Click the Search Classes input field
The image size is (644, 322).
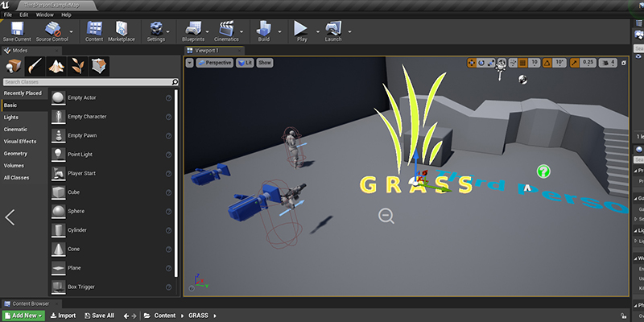tap(88, 82)
